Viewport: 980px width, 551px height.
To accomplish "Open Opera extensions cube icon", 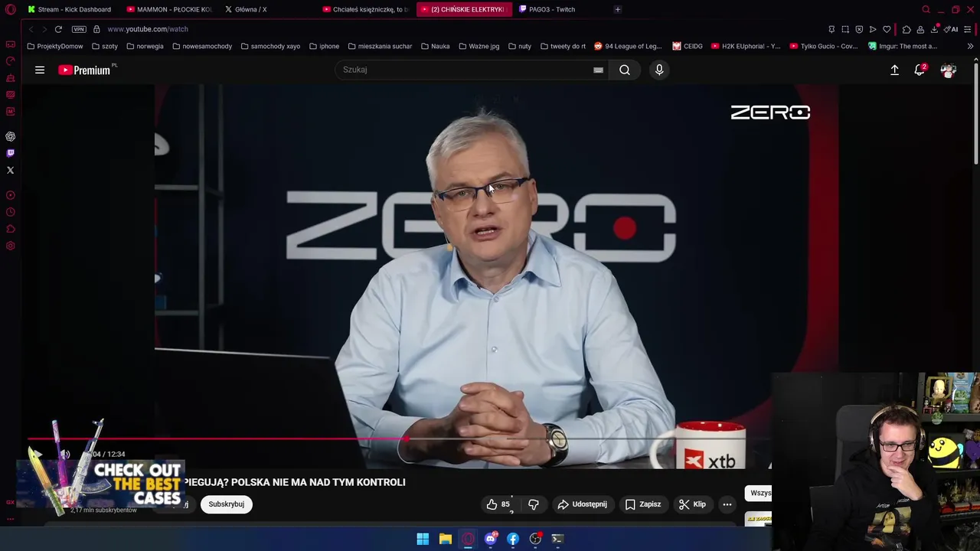I will [x=906, y=29].
